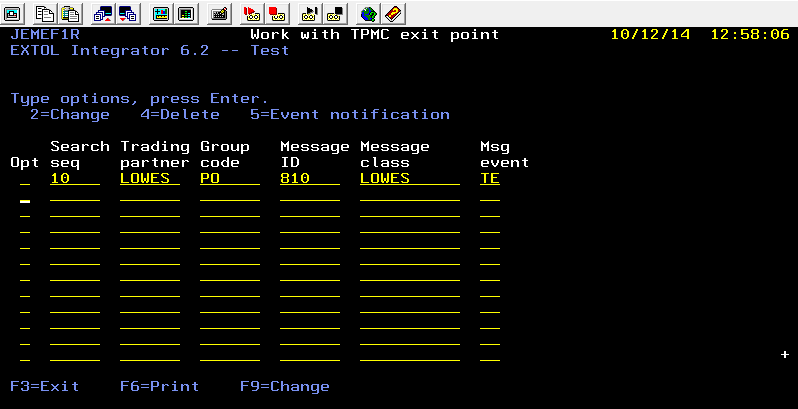Stop macro recording with red square icon
The width and height of the screenshot is (798, 409).
pyautogui.click(x=276, y=14)
